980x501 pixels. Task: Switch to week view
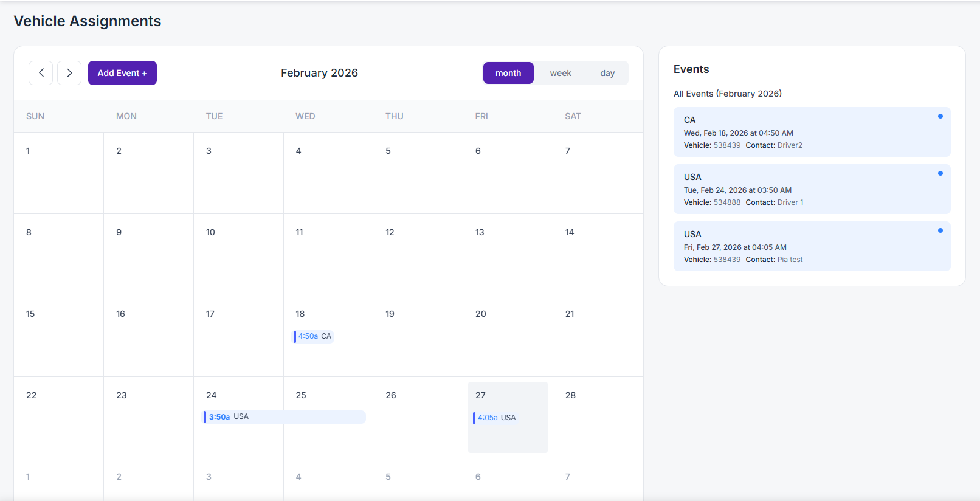coord(560,73)
